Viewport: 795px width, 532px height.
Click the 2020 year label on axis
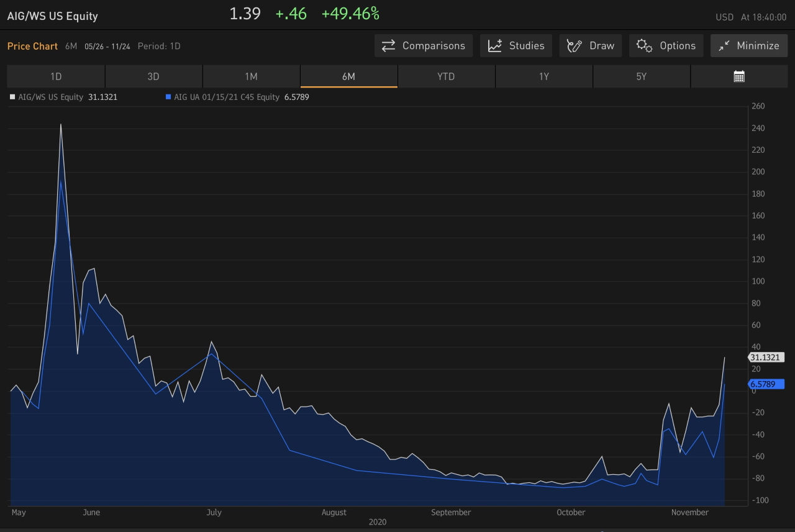click(x=377, y=522)
